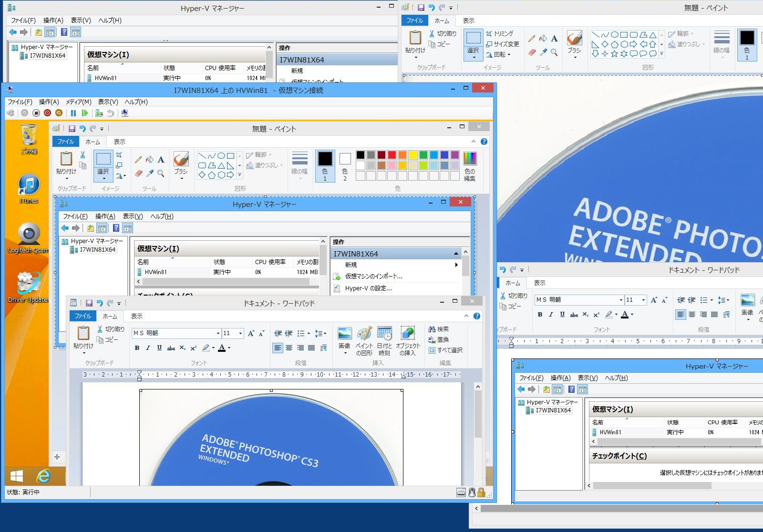Select Text tool in Paint inside the VM
The width and height of the screenshot is (763, 532).
pyautogui.click(x=161, y=160)
